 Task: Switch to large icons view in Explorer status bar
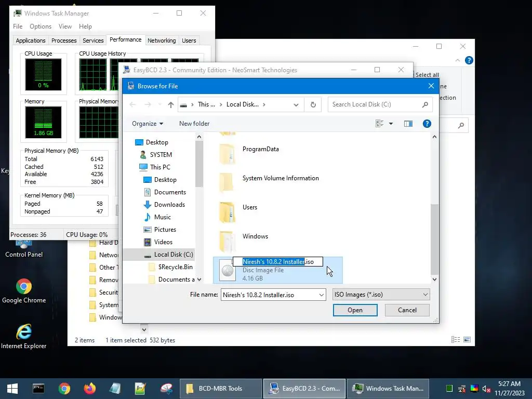[x=467, y=340]
